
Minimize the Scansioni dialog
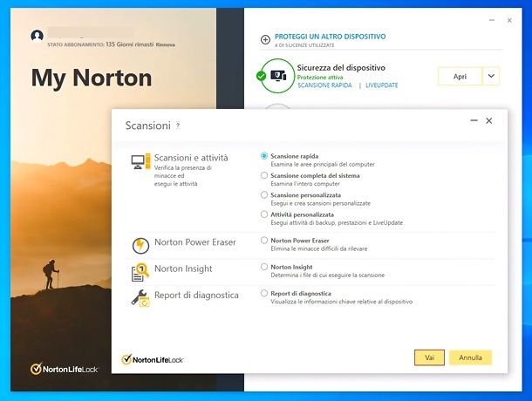click(x=474, y=120)
